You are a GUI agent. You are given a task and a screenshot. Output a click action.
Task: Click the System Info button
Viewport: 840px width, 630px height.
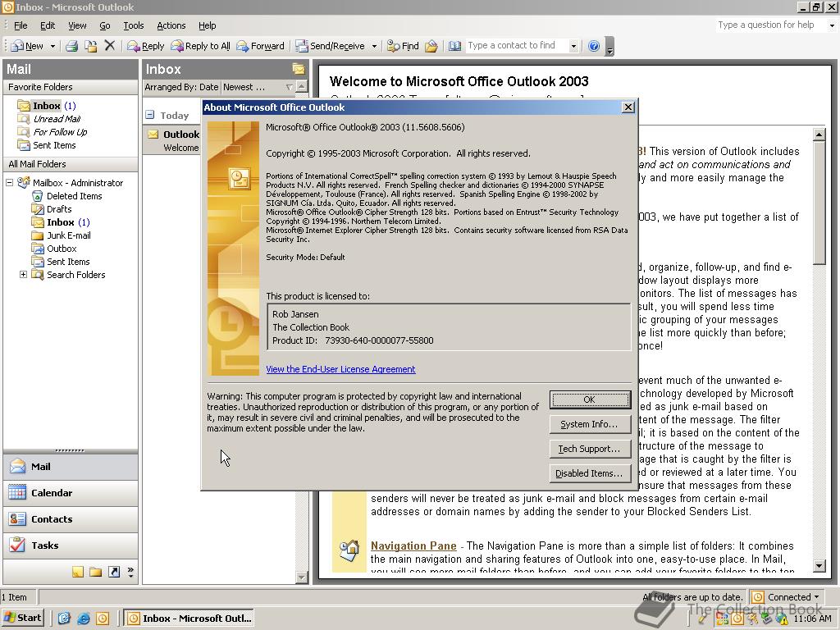tap(589, 424)
